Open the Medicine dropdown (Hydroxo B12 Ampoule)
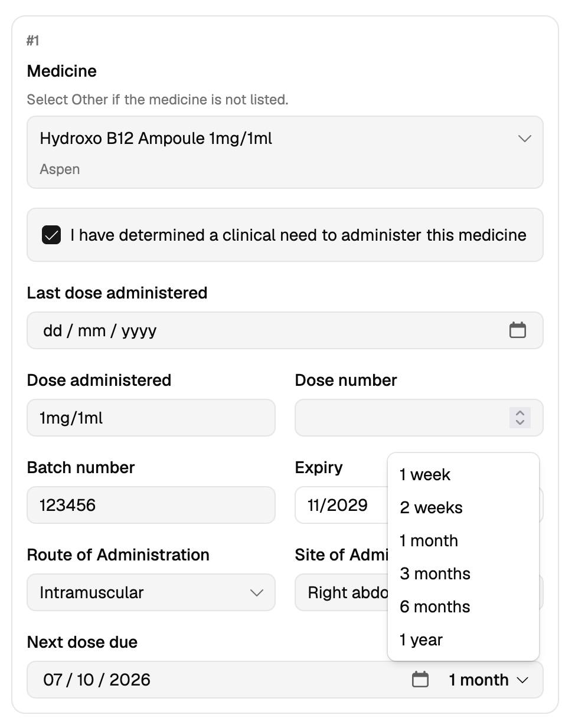The height and width of the screenshot is (728, 575). coord(285,152)
